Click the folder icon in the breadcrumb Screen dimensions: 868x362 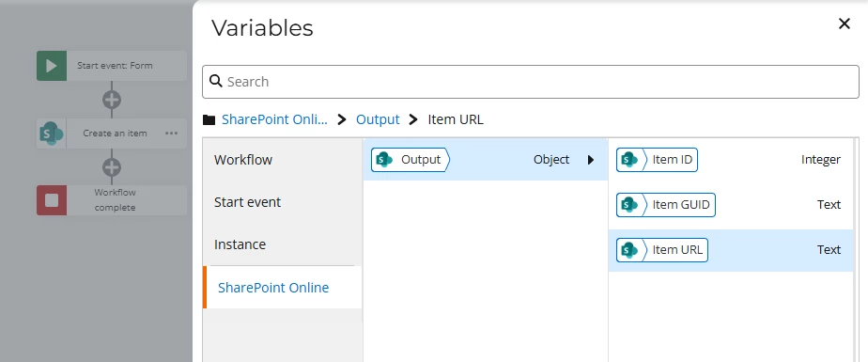tap(209, 119)
